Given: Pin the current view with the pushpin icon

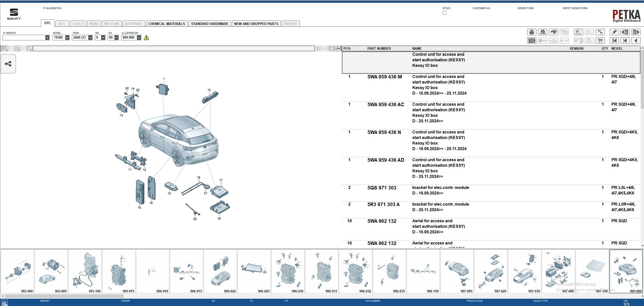Looking at the screenshot, I should (x=614, y=32).
